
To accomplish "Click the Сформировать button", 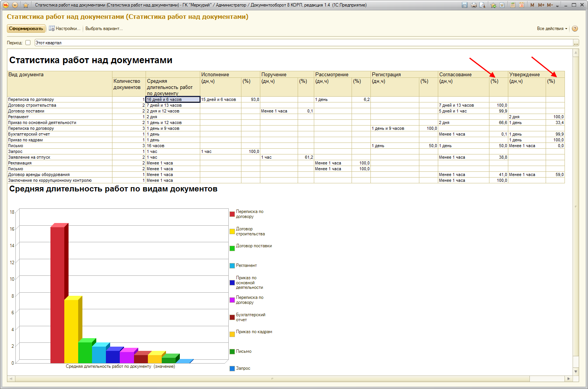I will (26, 29).
